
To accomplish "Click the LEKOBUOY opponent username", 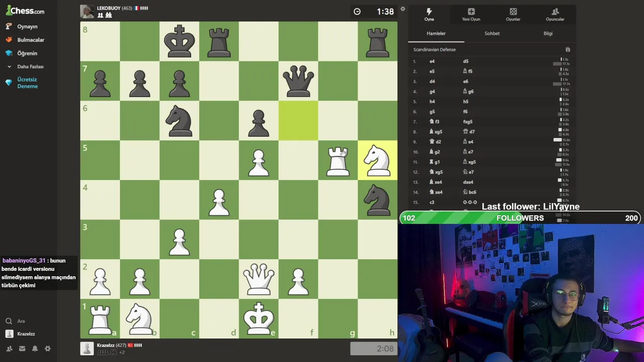I will tap(108, 8).
